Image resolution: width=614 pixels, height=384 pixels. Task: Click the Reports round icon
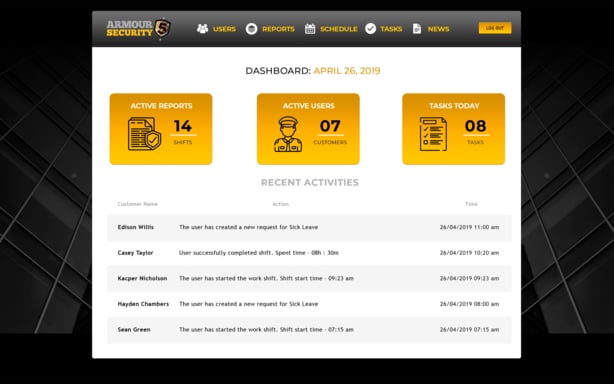pos(251,29)
